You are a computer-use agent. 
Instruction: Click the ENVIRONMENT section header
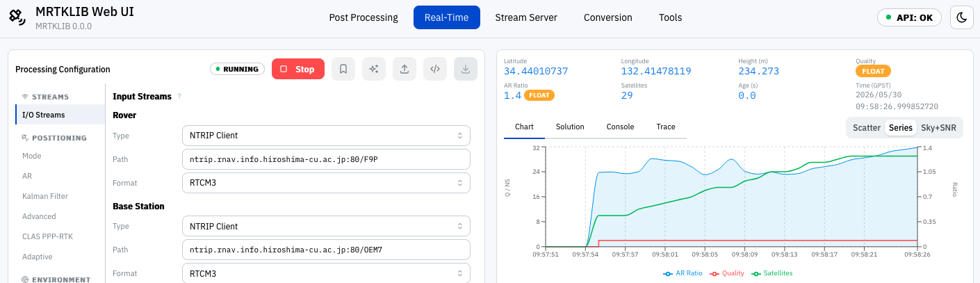pos(56,280)
